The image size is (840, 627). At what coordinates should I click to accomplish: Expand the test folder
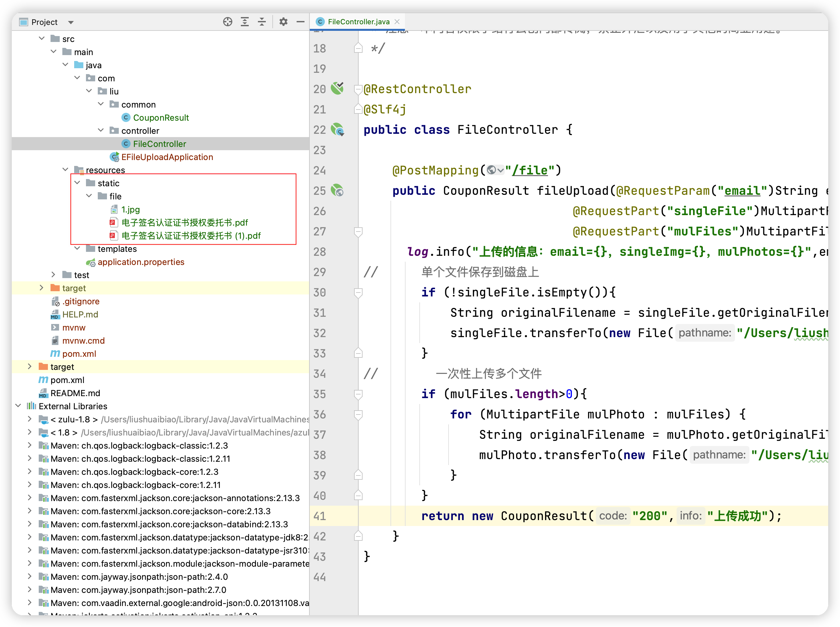coord(53,274)
